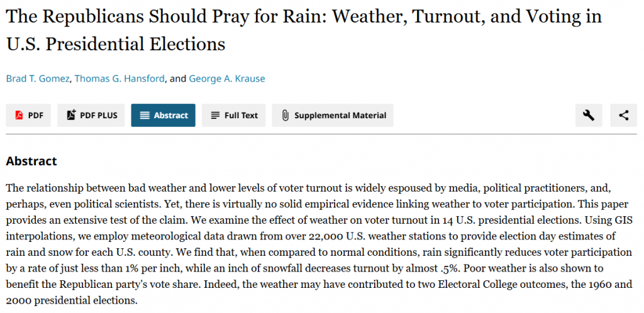Click the abstract paragraph text
The width and height of the screenshot is (644, 313).
pos(319,244)
